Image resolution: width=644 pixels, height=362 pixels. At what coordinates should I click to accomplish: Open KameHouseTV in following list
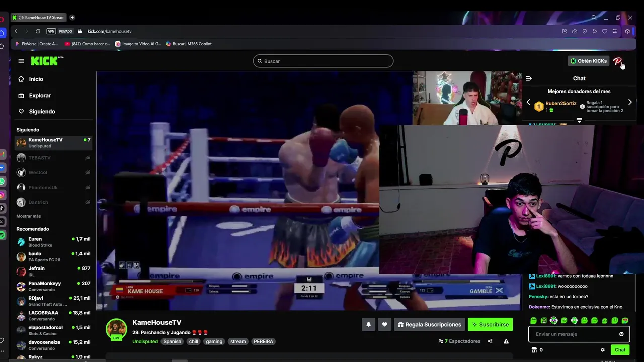(53, 142)
